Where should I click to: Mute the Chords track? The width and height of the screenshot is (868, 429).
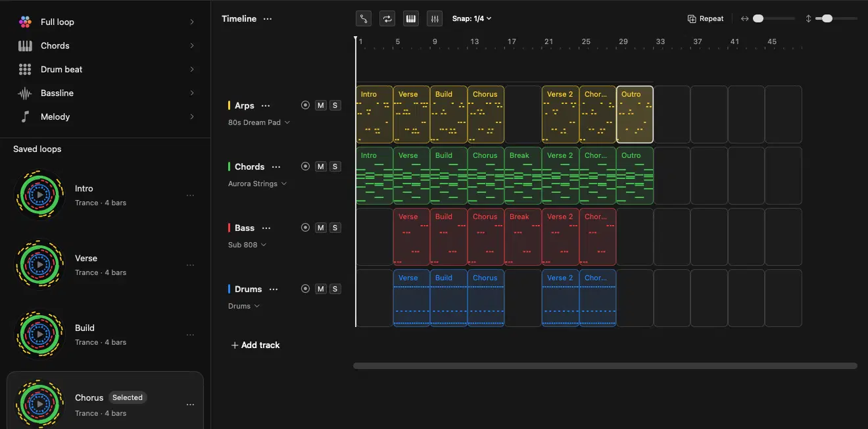[x=320, y=166]
